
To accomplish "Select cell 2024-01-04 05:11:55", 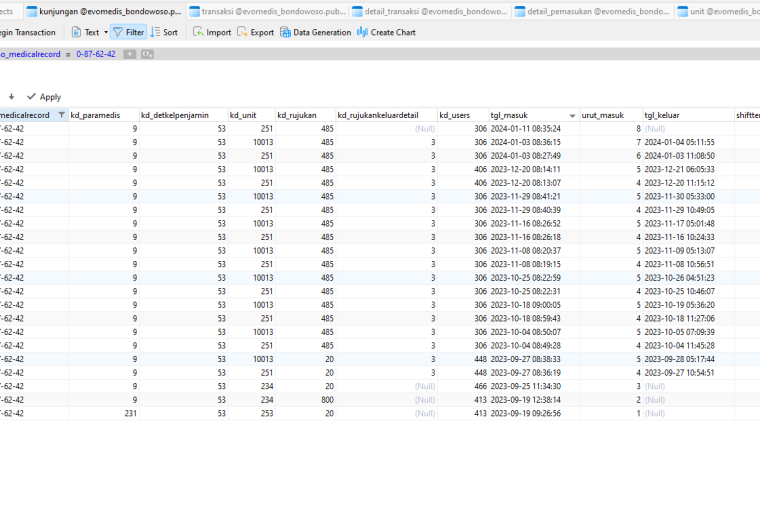I will (688, 142).
